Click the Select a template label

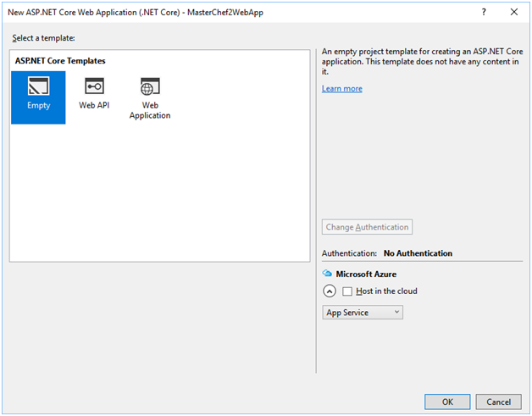coord(43,38)
